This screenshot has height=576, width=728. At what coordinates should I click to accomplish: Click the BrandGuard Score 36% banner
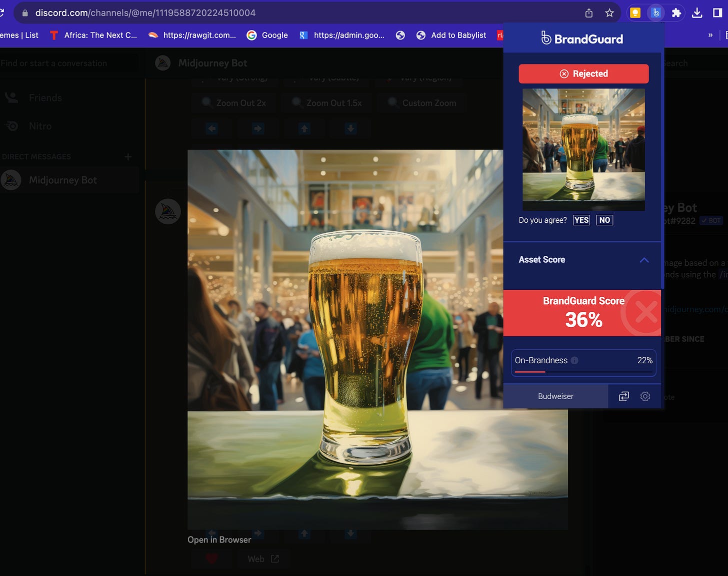tap(582, 313)
